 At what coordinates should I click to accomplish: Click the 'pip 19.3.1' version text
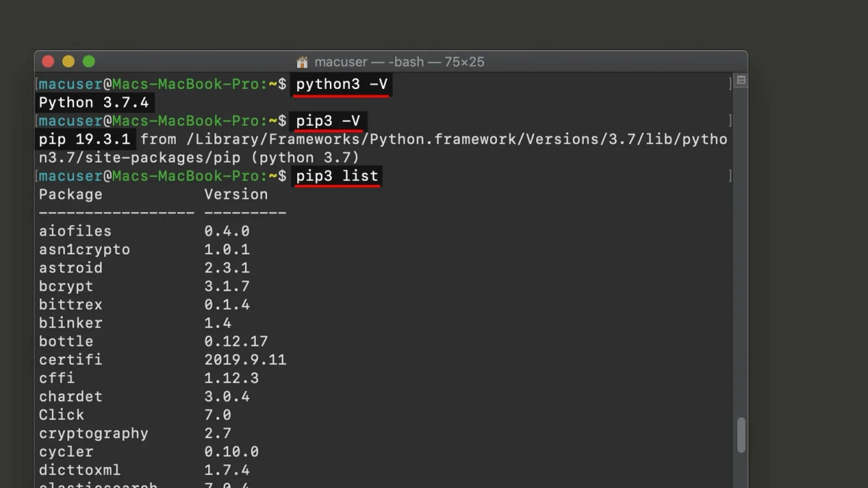click(85, 139)
